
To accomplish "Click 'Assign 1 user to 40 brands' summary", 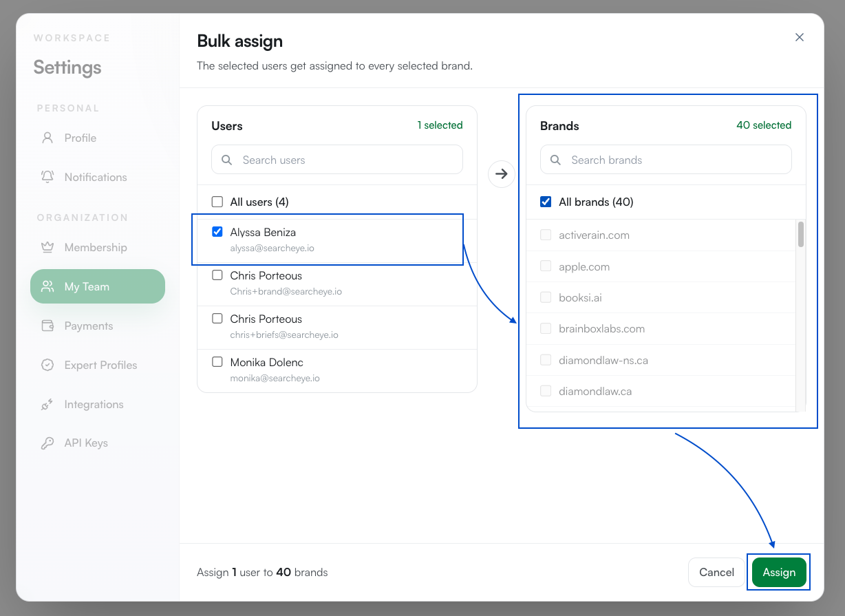I will click(x=262, y=572).
